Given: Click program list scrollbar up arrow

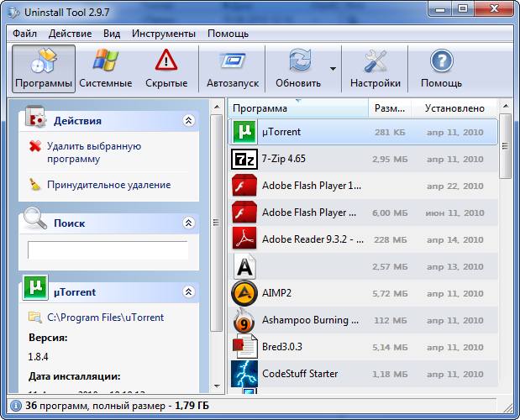Looking at the screenshot, I should 506,106.
